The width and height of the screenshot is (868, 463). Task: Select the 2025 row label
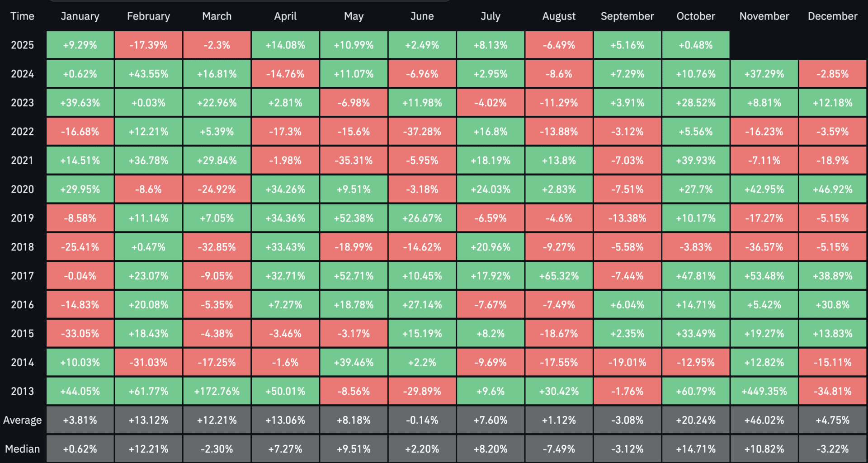[x=22, y=45]
